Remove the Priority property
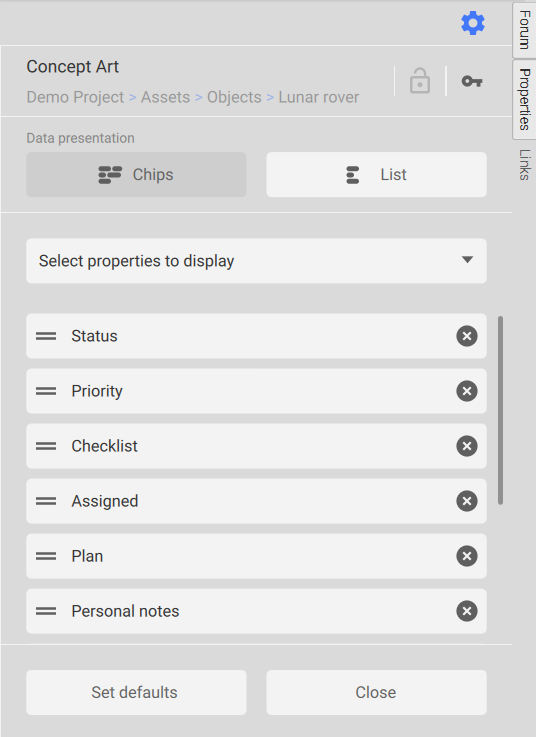The height and width of the screenshot is (737, 536). (467, 391)
